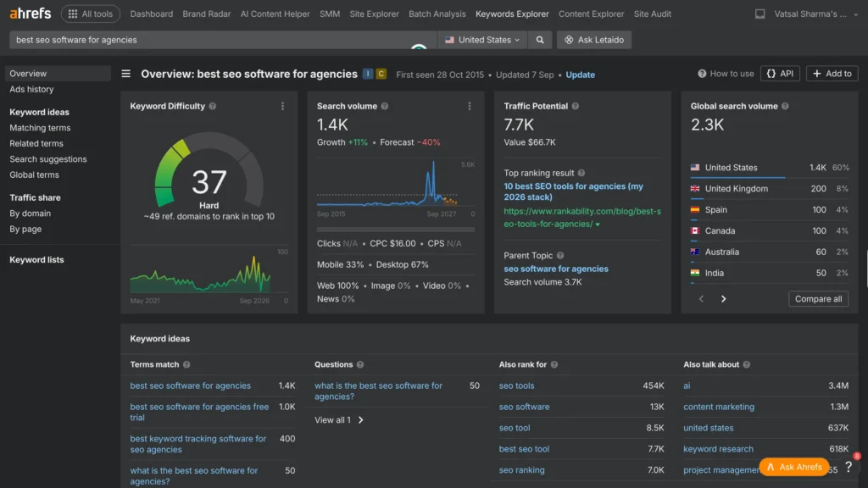
Task: Toggle the hamburger sidebar menu icon
Action: [x=126, y=74]
